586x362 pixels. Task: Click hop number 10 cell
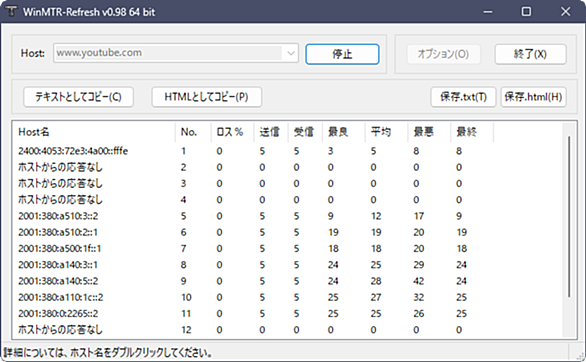186,297
